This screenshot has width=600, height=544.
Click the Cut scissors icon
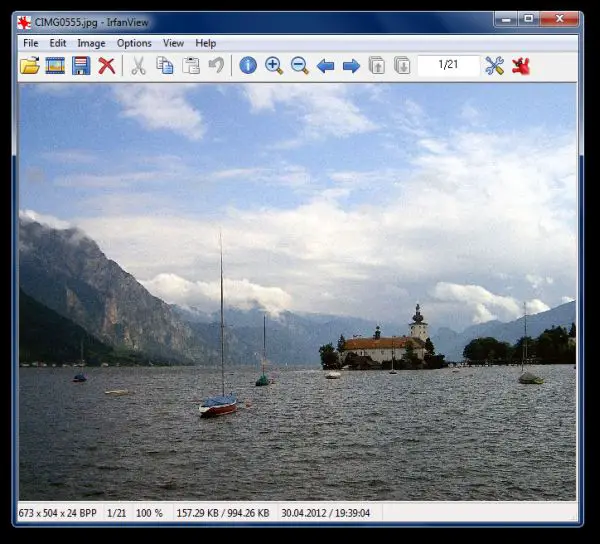pos(139,65)
